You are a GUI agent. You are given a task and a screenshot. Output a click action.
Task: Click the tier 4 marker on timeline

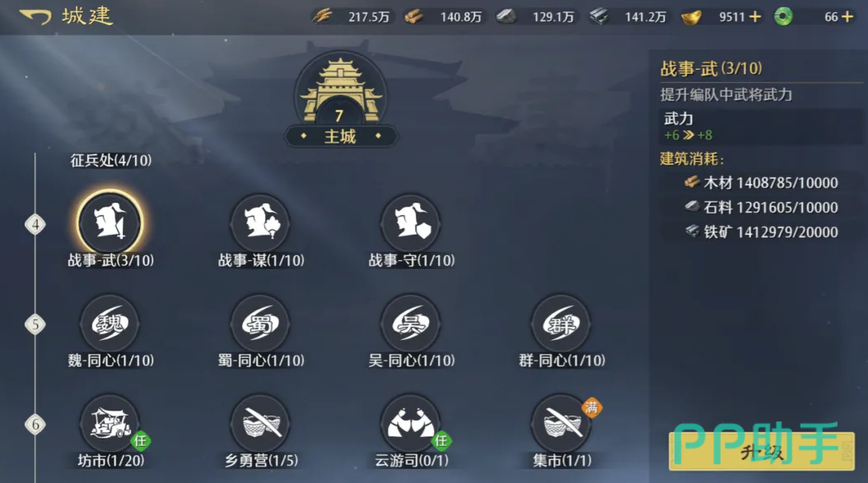[35, 225]
